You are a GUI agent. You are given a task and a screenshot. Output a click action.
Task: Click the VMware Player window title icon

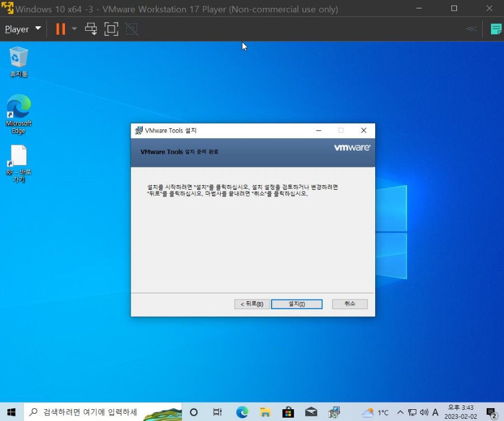7,8
